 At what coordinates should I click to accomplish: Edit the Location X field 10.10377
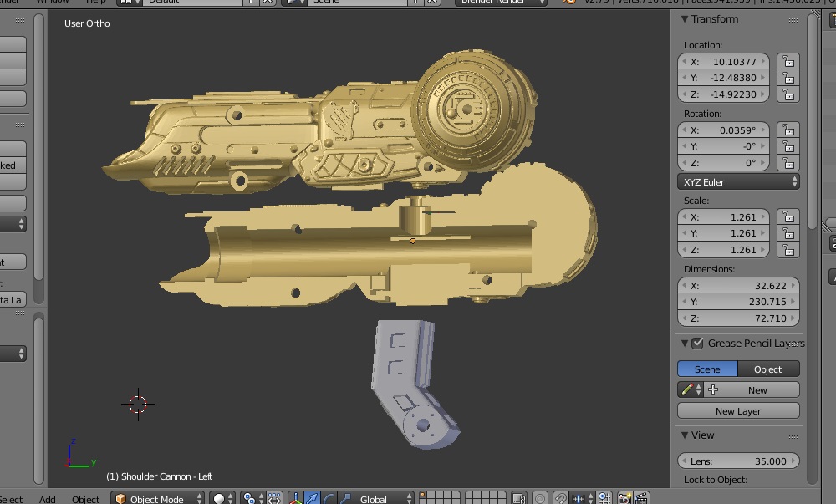tap(723, 61)
